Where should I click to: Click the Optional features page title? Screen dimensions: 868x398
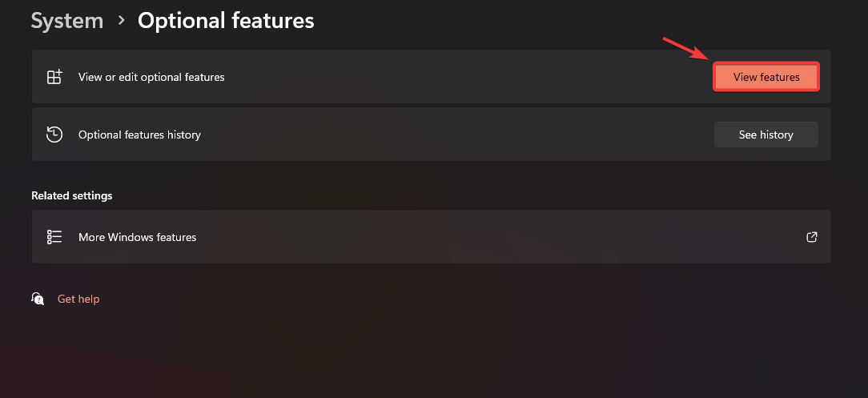[x=226, y=21]
